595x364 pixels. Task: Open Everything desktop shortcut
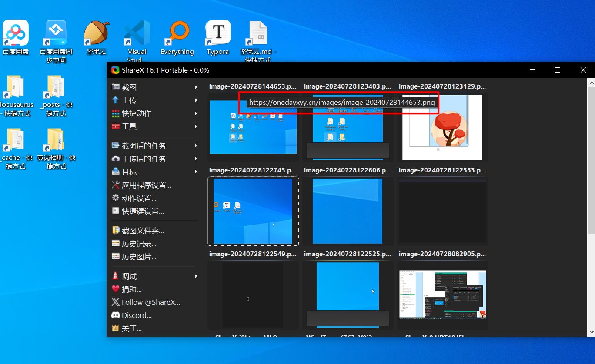click(x=177, y=37)
